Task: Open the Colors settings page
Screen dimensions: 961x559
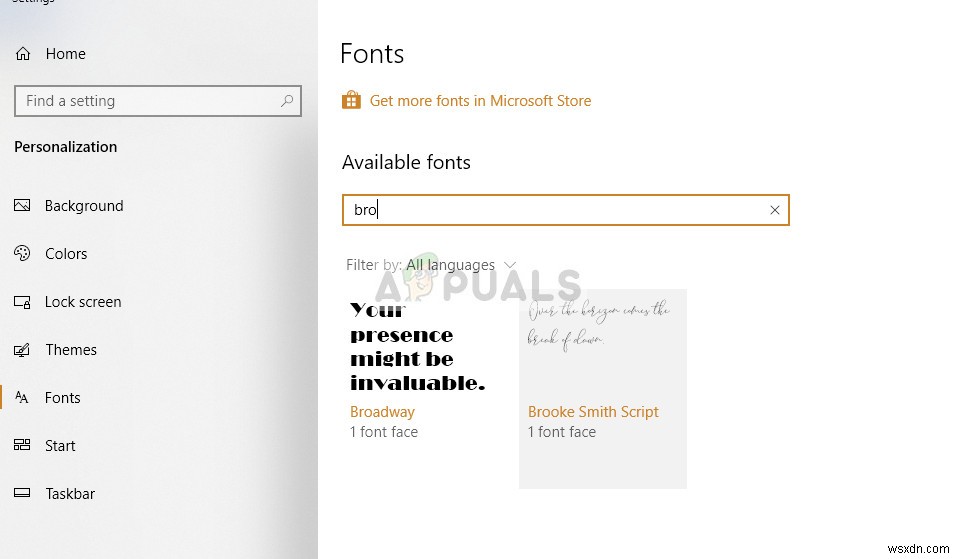Action: (x=66, y=254)
